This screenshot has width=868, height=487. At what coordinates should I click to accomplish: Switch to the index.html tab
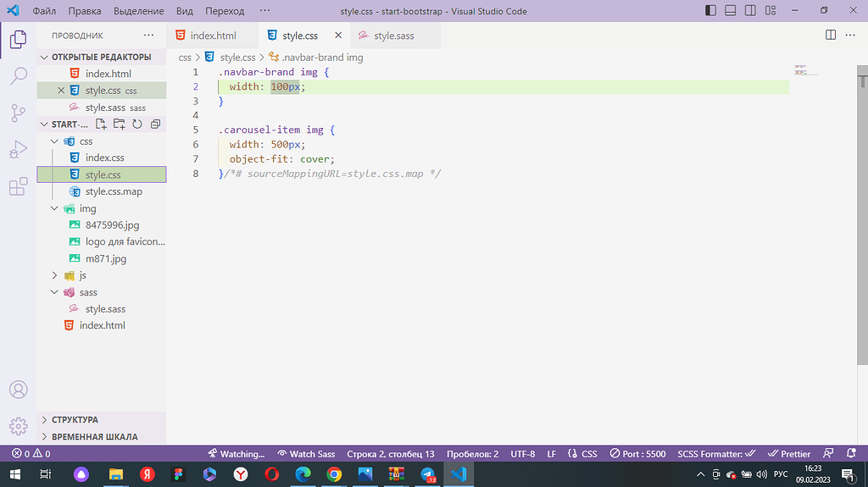(x=212, y=36)
